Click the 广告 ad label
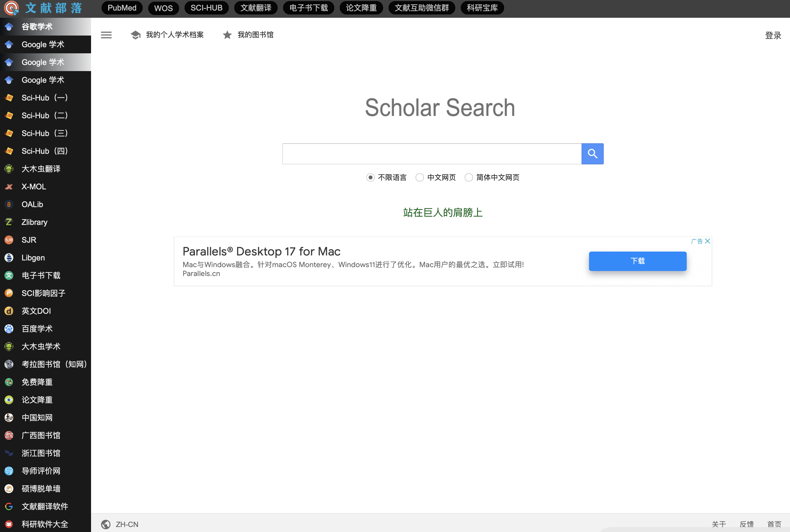Image resolution: width=790 pixels, height=532 pixels. (x=697, y=241)
